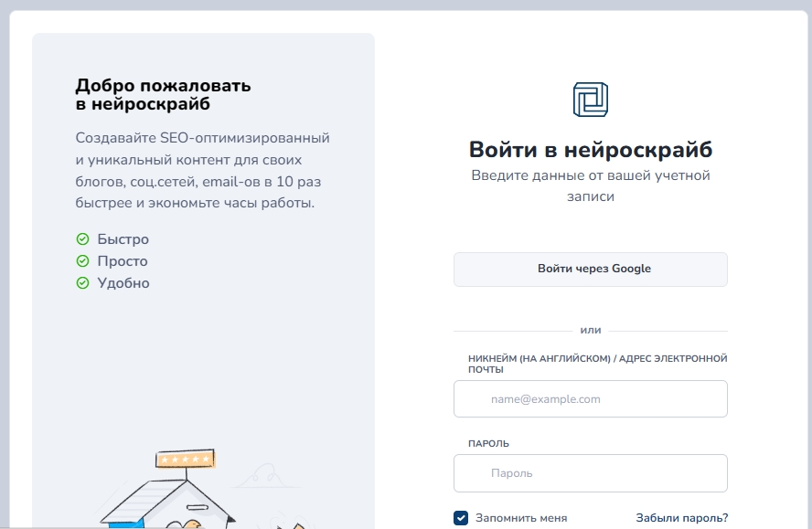Open the Забыли пароль? link
This screenshot has height=529, width=812.
[681, 518]
